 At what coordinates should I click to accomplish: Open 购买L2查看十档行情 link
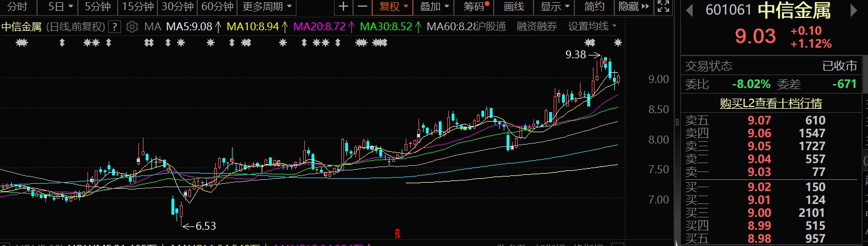(770, 104)
